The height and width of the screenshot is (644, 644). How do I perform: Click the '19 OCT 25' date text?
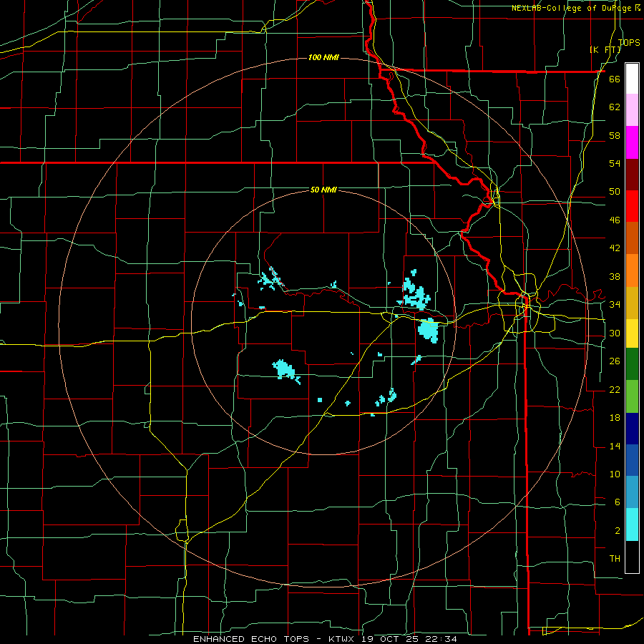coord(390,639)
